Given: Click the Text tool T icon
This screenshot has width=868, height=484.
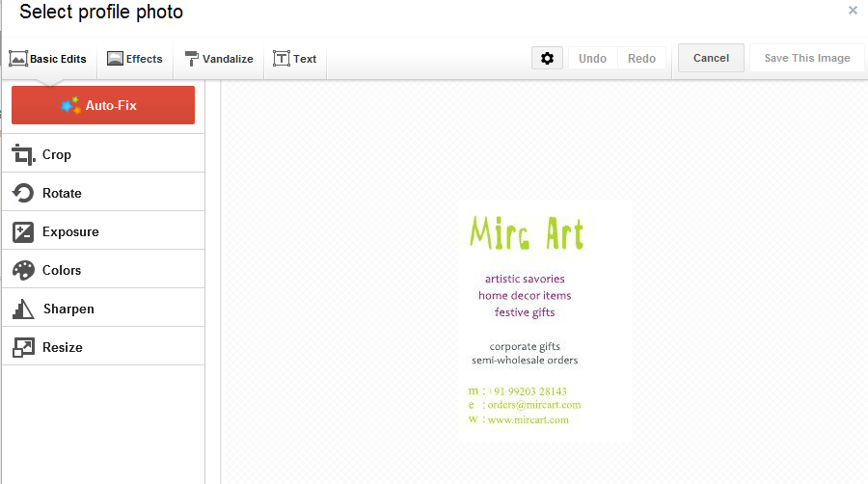Looking at the screenshot, I should click(282, 58).
